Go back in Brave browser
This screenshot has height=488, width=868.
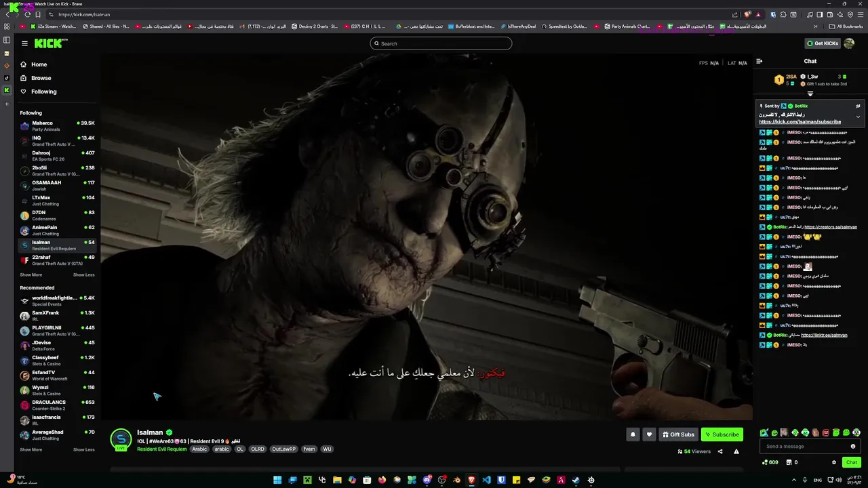point(7,14)
